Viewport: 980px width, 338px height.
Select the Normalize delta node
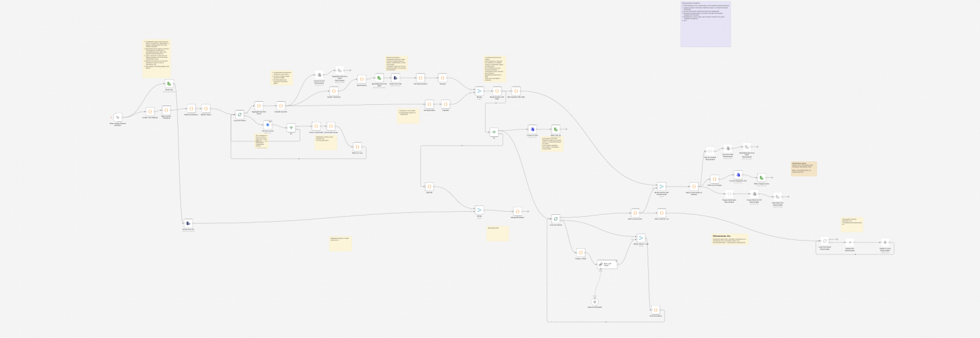pyautogui.click(x=429, y=104)
